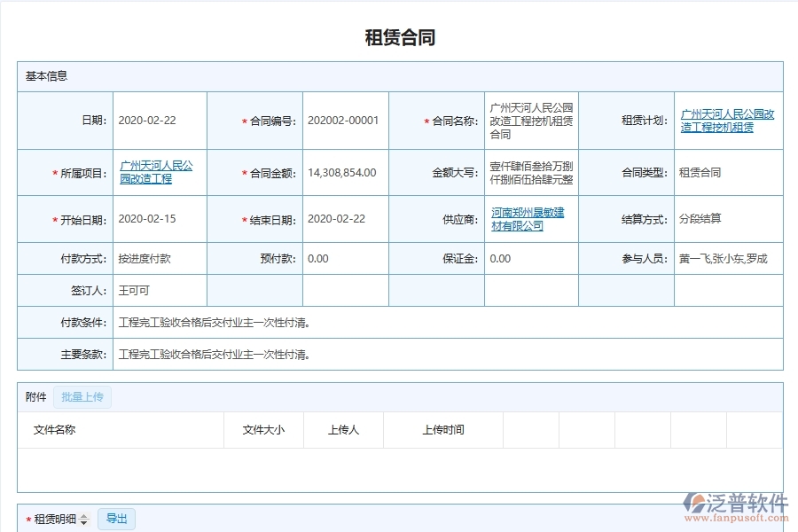This screenshot has height=532, width=798.
Task: Click the 上传时间 column header
Action: coord(444,430)
